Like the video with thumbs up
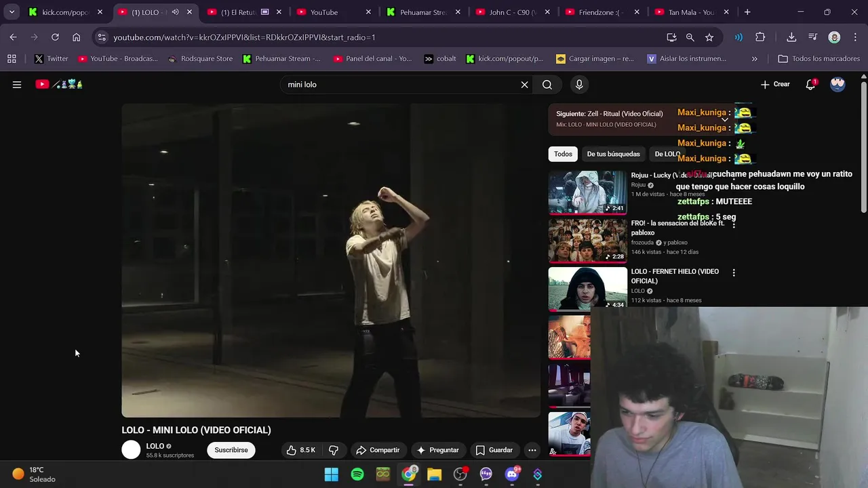This screenshot has width=868, height=488. [x=300, y=450]
